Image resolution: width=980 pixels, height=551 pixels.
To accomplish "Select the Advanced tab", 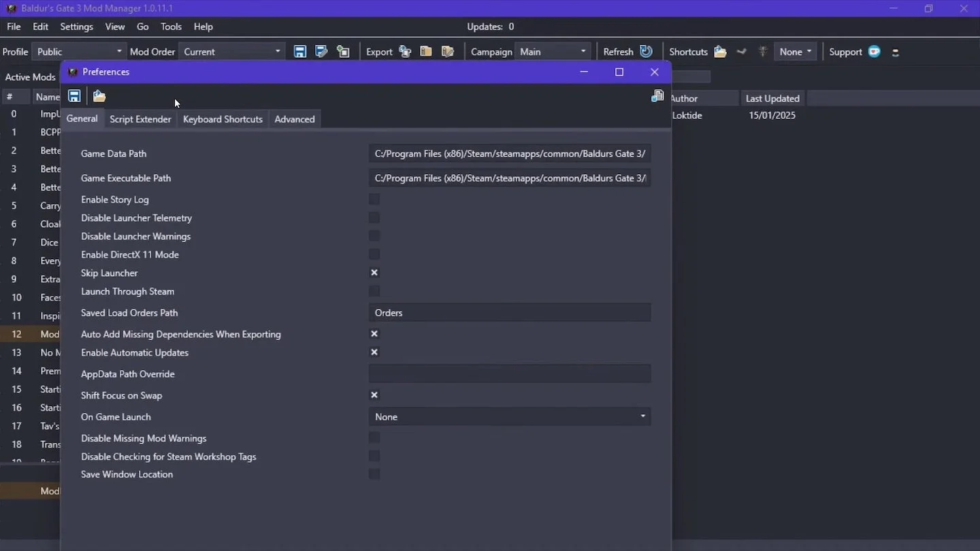I will 295,119.
